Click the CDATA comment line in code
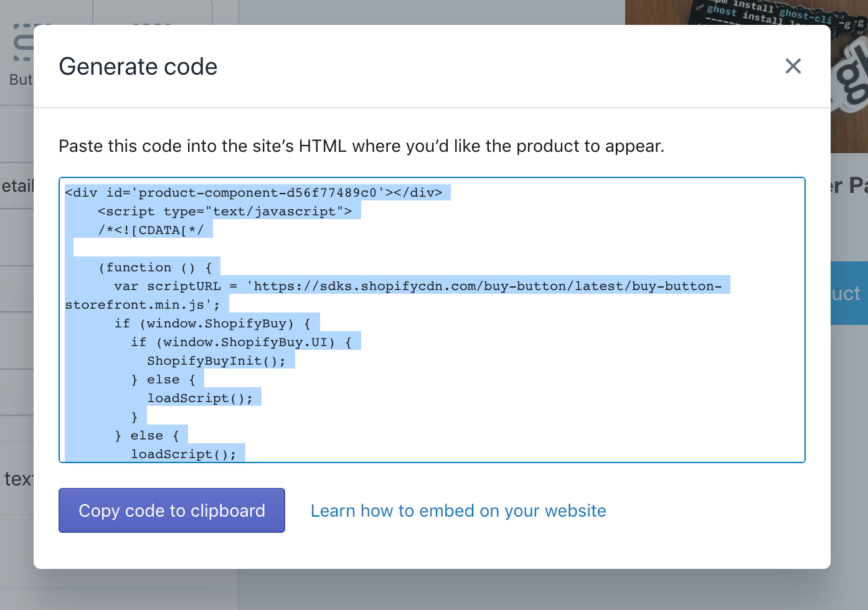 pyautogui.click(x=151, y=230)
